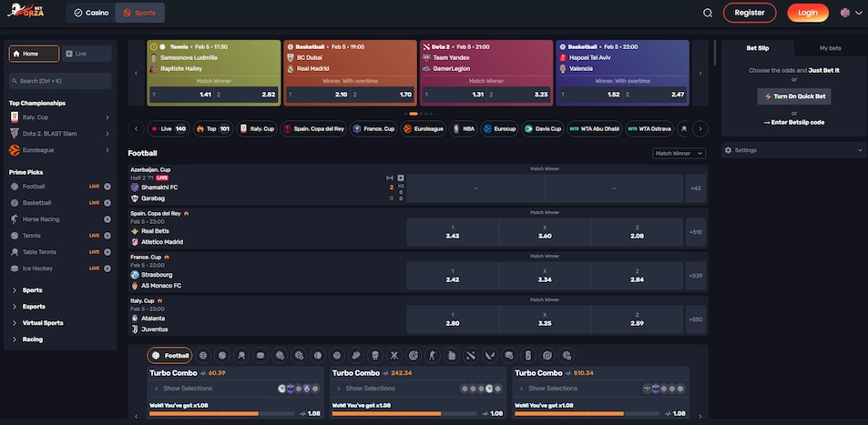Switch to the My bets tab

830,47
